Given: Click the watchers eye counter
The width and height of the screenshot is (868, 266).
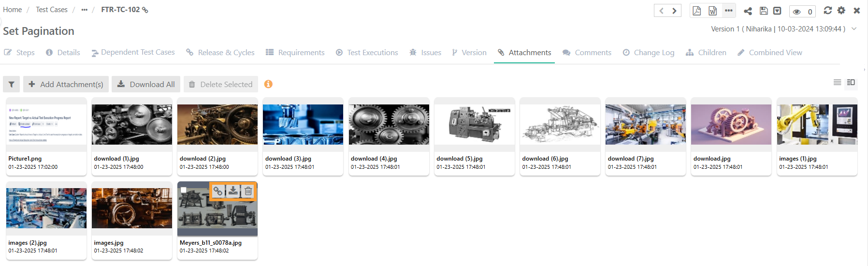Looking at the screenshot, I should 802,11.
